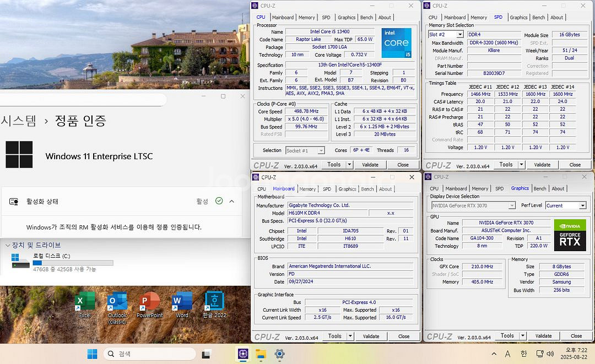Go to 시스템 breadcrumb in Settings
595x364 pixels.
(18, 121)
